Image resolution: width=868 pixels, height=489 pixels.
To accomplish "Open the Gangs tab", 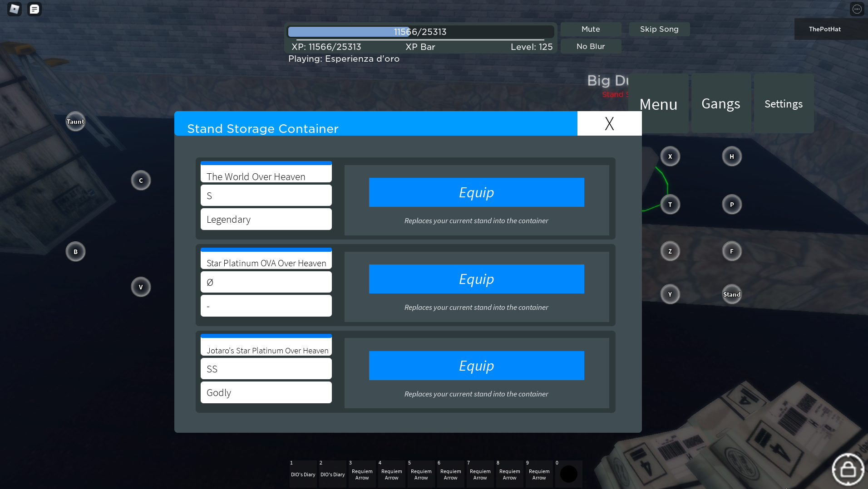I will click(x=721, y=103).
